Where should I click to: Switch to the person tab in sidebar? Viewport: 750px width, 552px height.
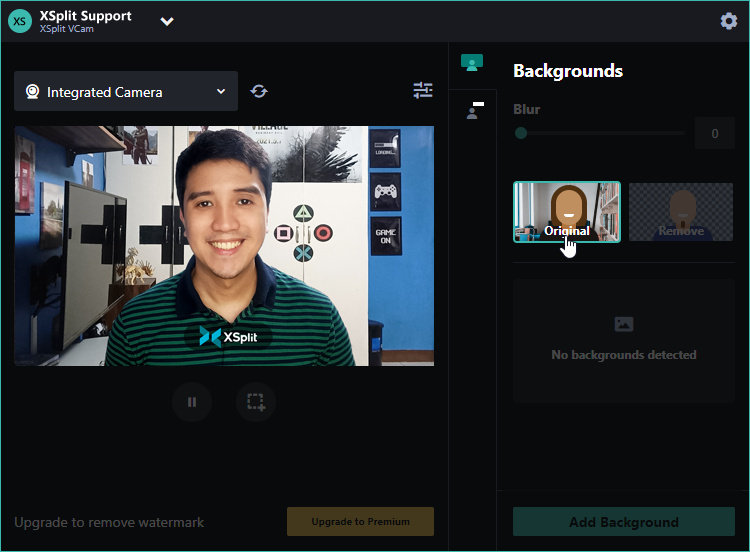(x=472, y=111)
